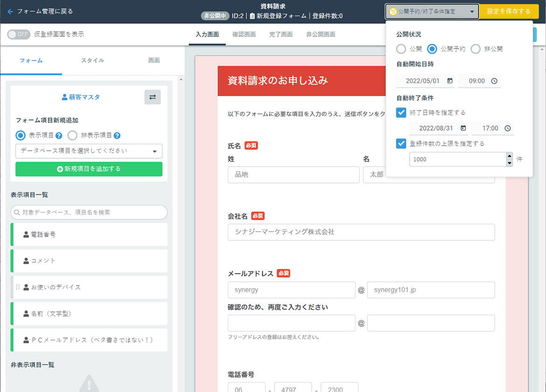
Task: Open calendar icon for 2022/05/01 start date
Action: pyautogui.click(x=450, y=81)
